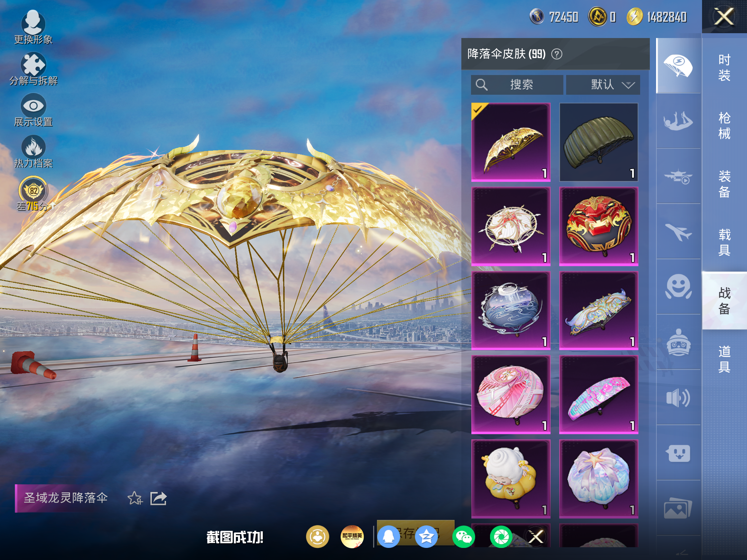Image resolution: width=747 pixels, height=560 pixels.
Task: Click the help question mark beside 降落伞皮肤
Action: [556, 54]
